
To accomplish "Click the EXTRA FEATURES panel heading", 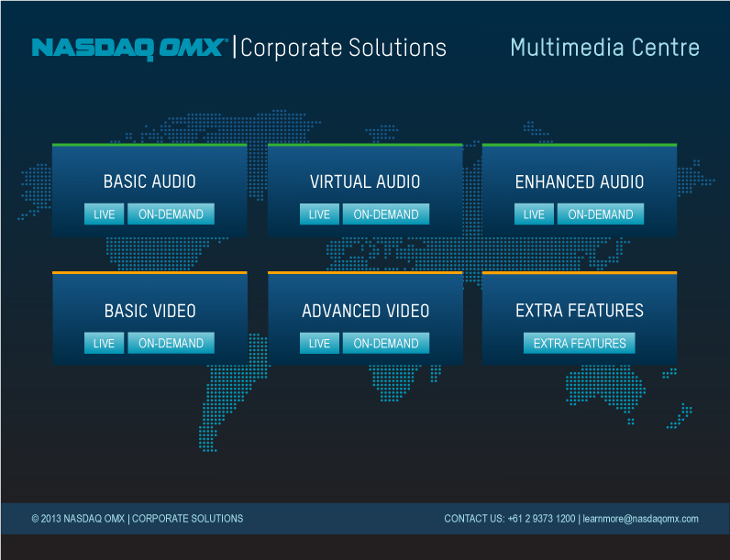I will coord(580,310).
